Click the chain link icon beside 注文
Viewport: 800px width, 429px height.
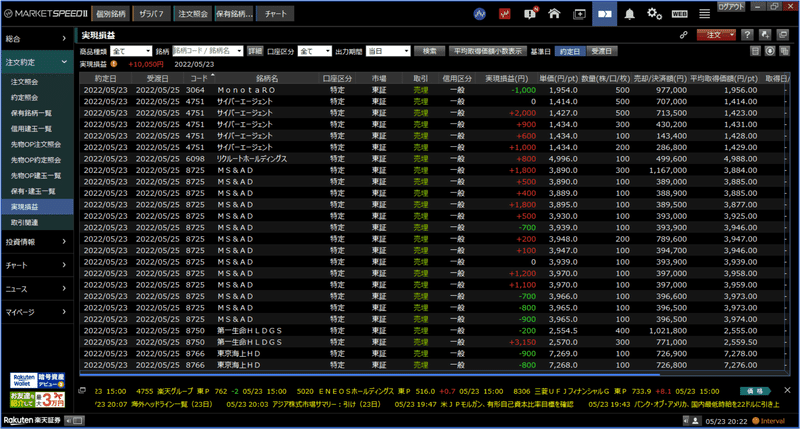684,35
